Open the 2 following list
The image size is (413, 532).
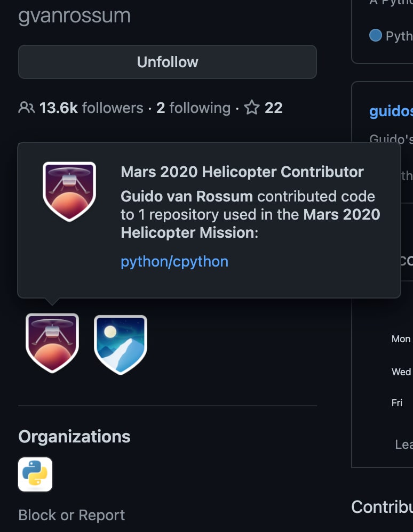coord(193,108)
